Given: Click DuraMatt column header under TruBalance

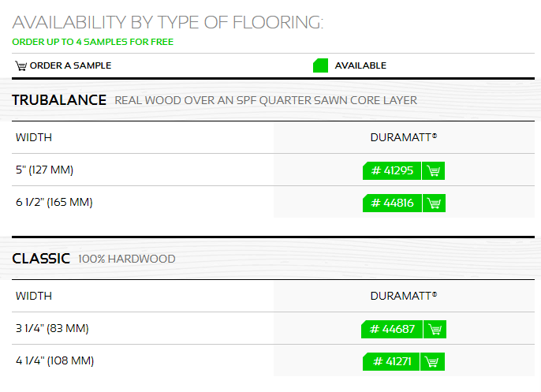Looking at the screenshot, I should pos(403,137).
